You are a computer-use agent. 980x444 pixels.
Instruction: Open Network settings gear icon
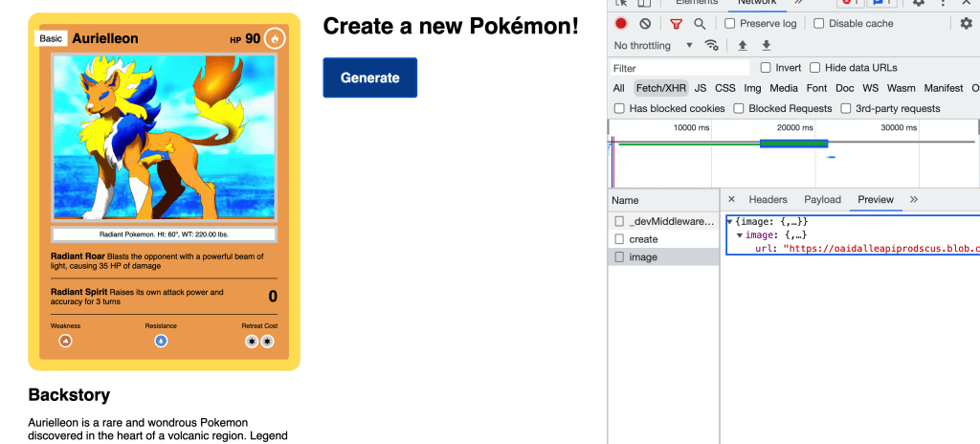967,24
